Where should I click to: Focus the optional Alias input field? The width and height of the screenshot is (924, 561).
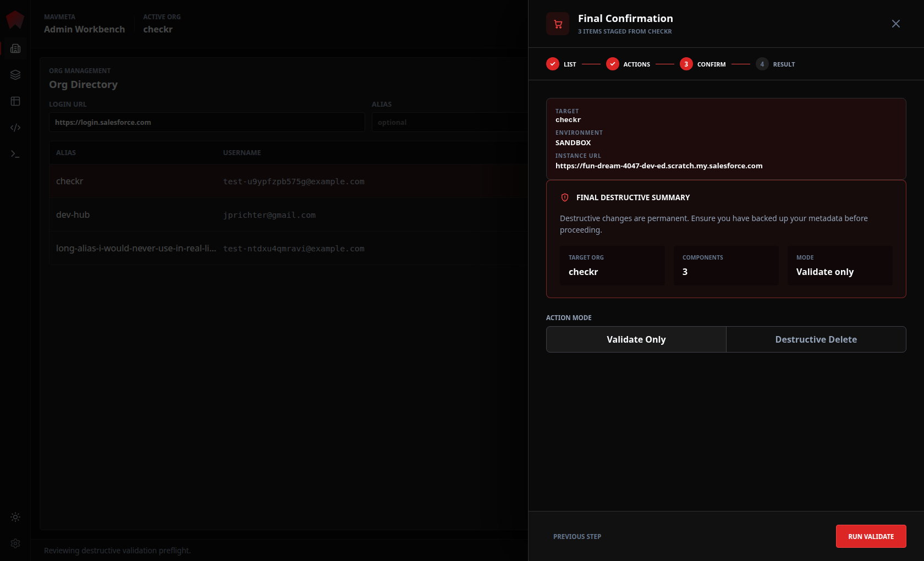pyautogui.click(x=449, y=122)
